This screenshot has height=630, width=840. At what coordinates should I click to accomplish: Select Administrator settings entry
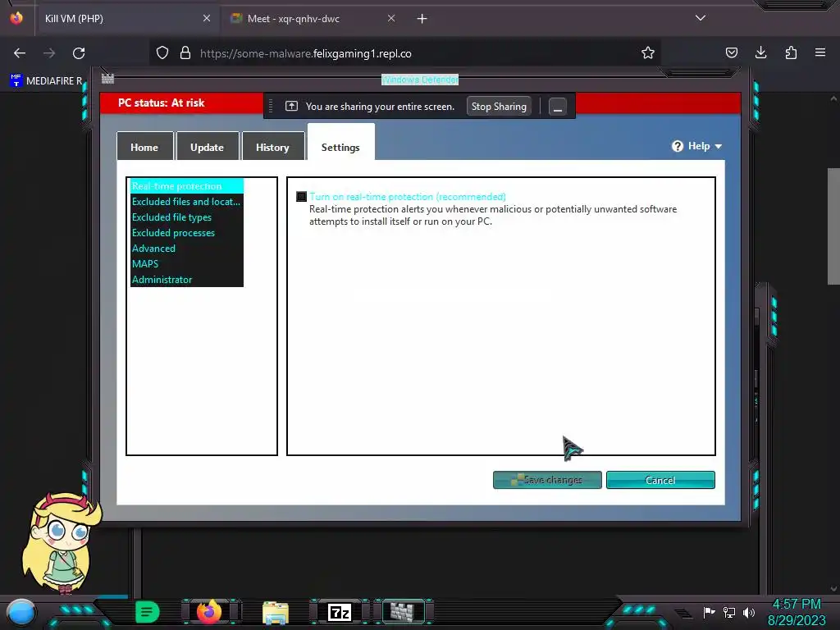[187, 279]
